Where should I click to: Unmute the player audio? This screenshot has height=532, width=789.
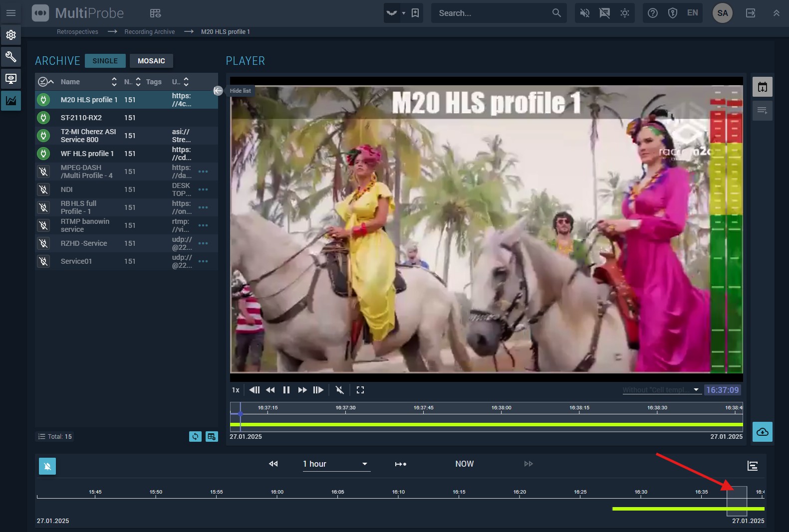[x=340, y=390]
